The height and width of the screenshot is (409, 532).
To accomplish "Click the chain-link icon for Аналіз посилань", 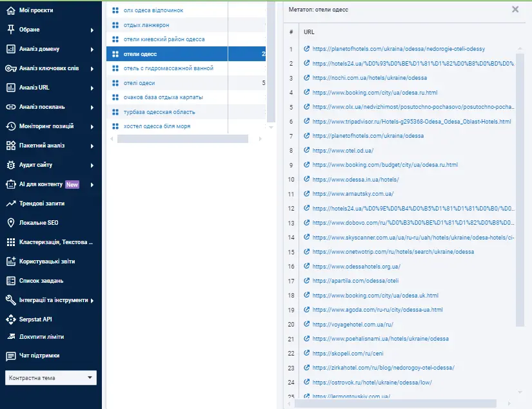I will click(11, 107).
